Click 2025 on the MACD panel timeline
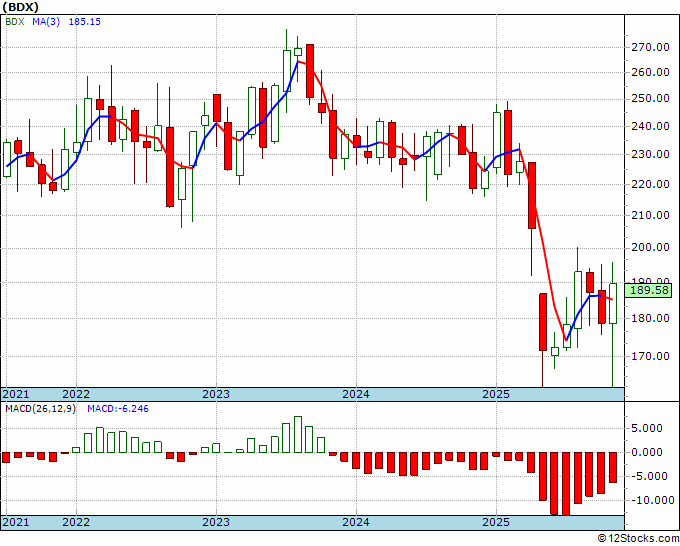The width and height of the screenshot is (680, 546). coord(496,522)
